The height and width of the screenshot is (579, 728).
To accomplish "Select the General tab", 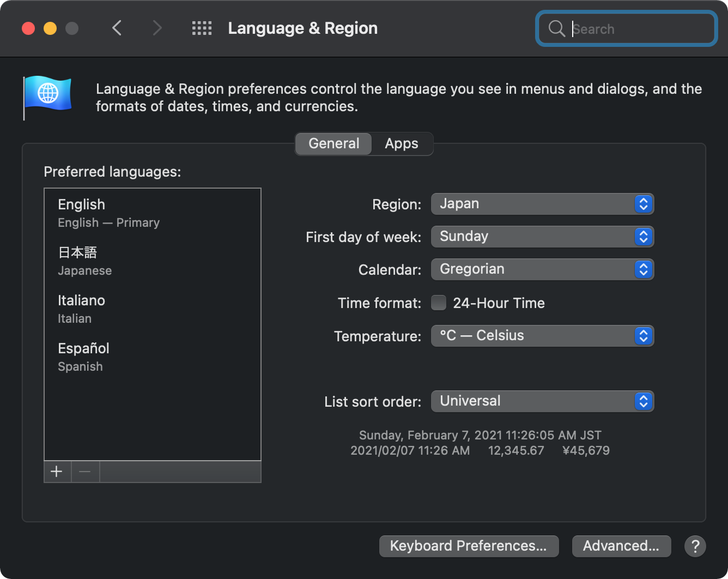I will coord(333,144).
